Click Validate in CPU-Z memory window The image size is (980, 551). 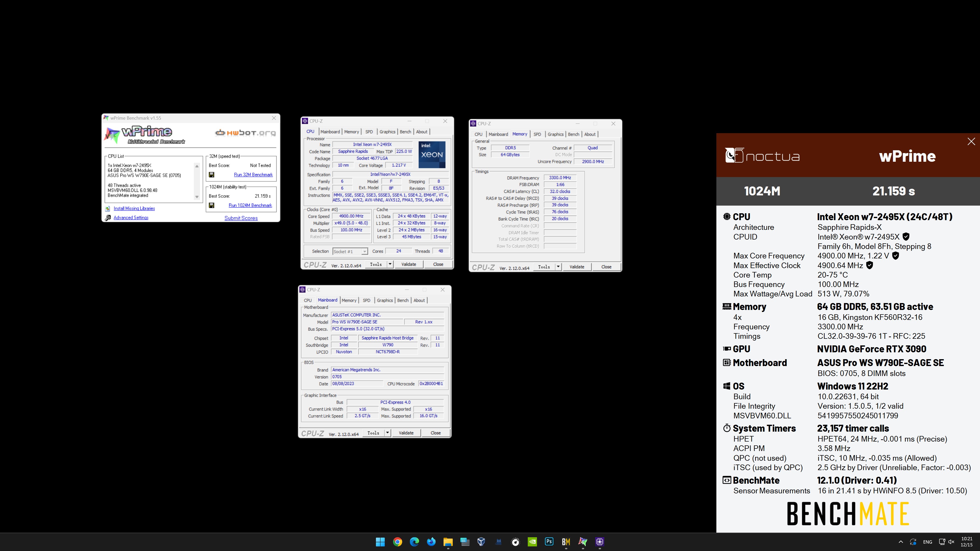point(577,267)
